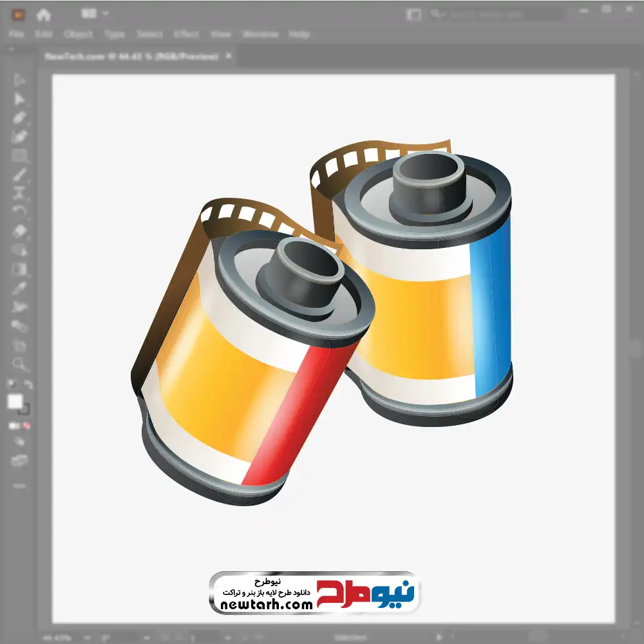Select the Rectangle tool
Screen dimensions: 644x644
pyautogui.click(x=19, y=156)
